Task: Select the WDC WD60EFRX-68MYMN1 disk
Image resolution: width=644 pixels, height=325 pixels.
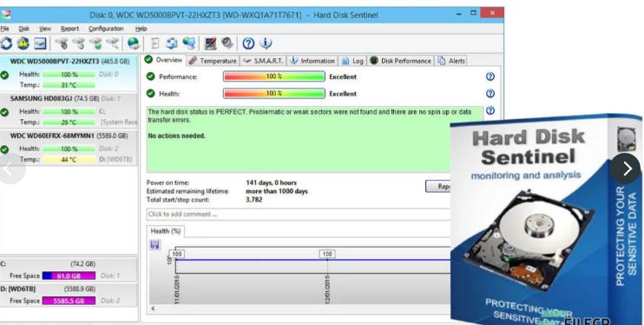Action: (x=69, y=148)
